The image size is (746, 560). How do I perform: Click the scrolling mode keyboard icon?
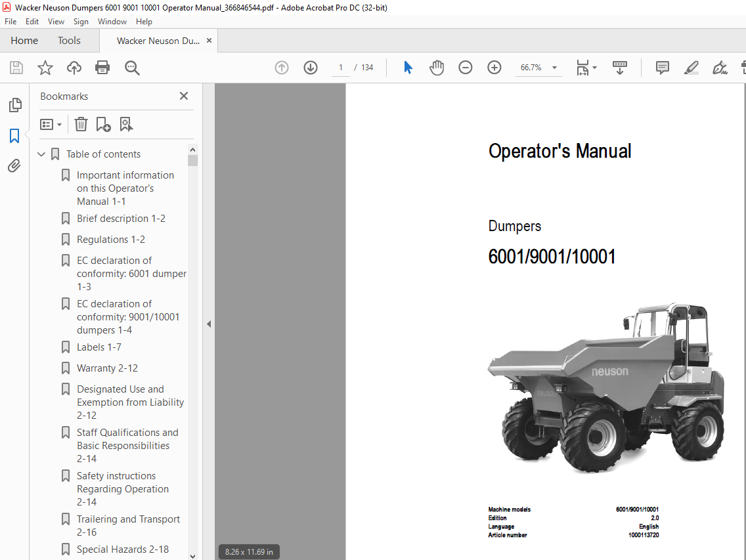[619, 68]
